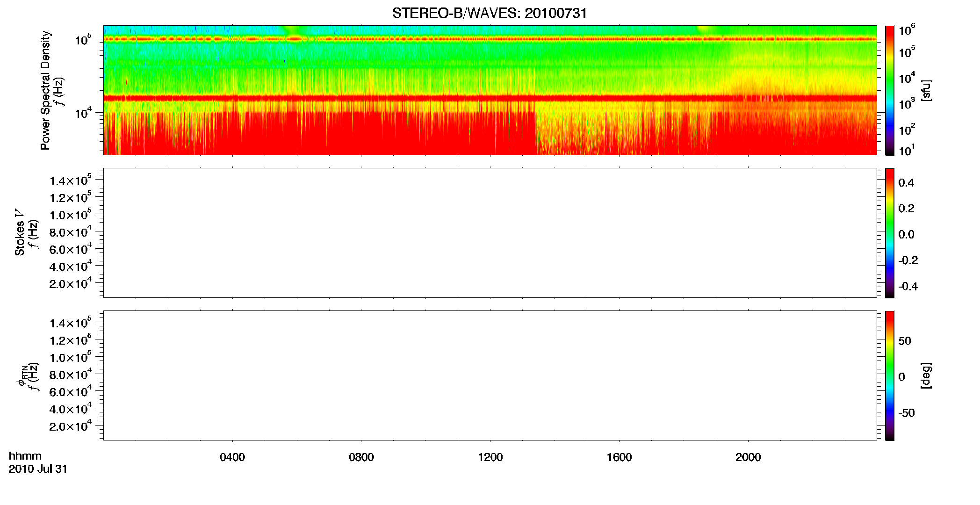Click the 0.0 tick on Stokes color bar
The width and height of the screenshot is (980, 505).
907,235
